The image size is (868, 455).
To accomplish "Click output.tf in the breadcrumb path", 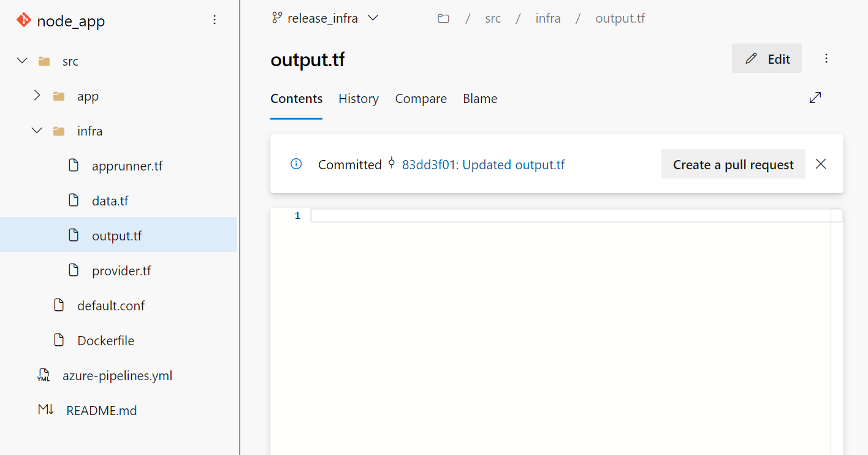I will click(620, 18).
